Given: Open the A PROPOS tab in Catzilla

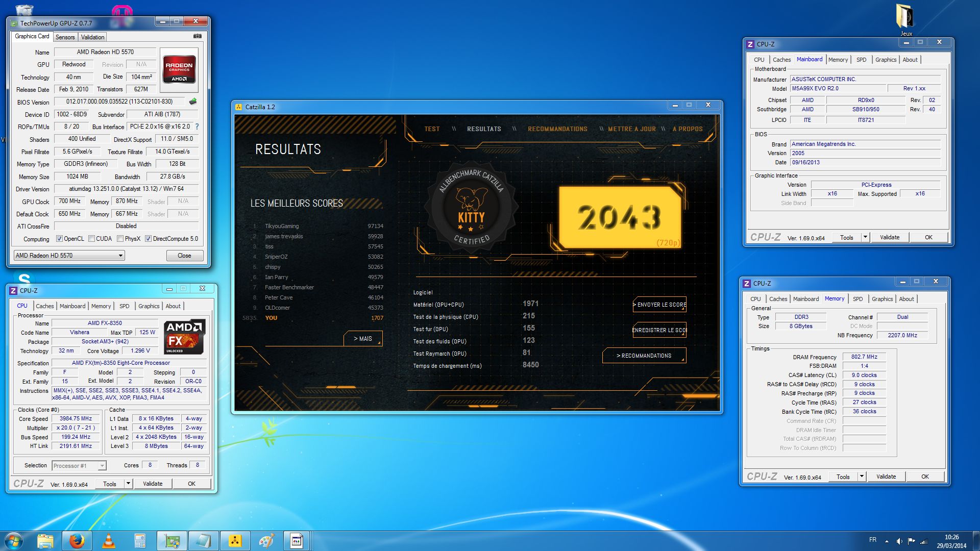Looking at the screenshot, I should [x=688, y=129].
